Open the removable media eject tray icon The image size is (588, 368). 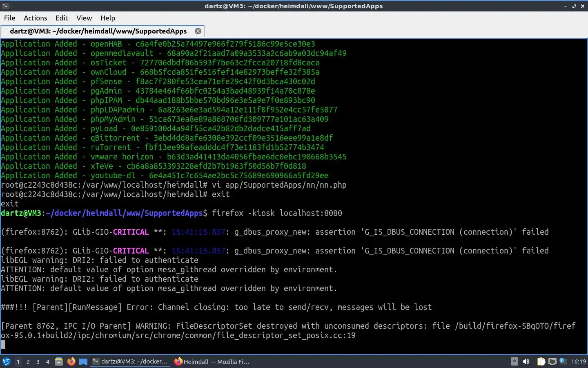coord(514,361)
